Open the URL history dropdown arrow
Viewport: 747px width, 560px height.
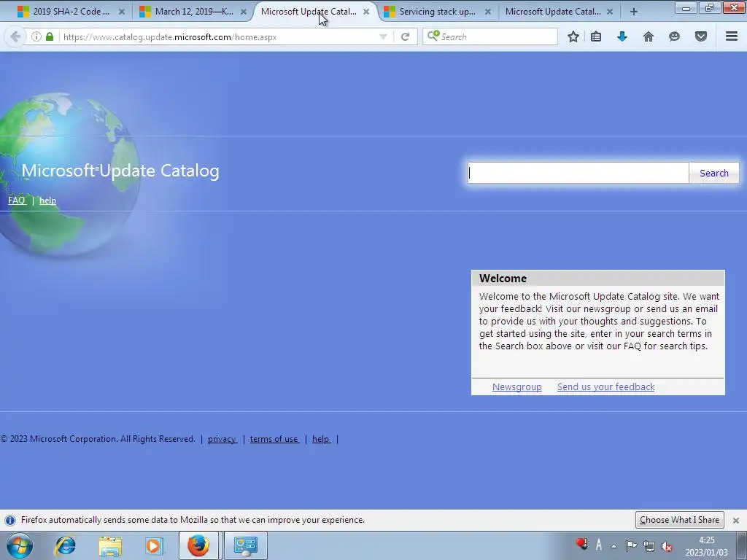pyautogui.click(x=383, y=36)
